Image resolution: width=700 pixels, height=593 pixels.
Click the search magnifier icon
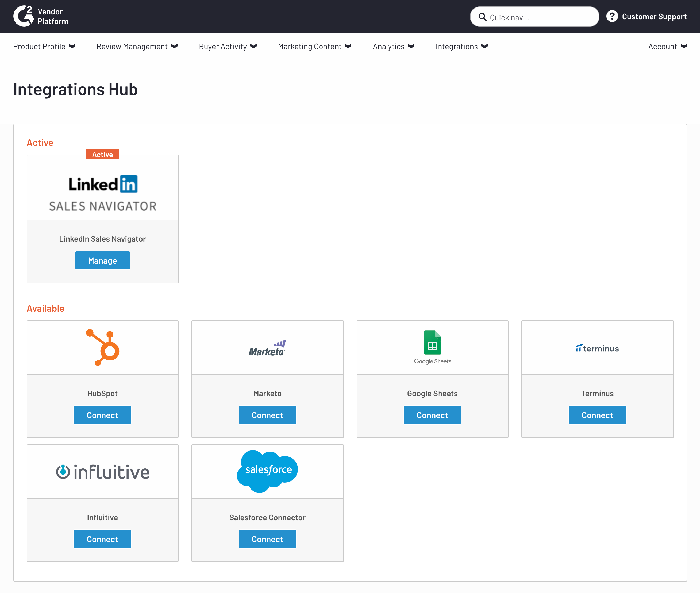(x=482, y=17)
